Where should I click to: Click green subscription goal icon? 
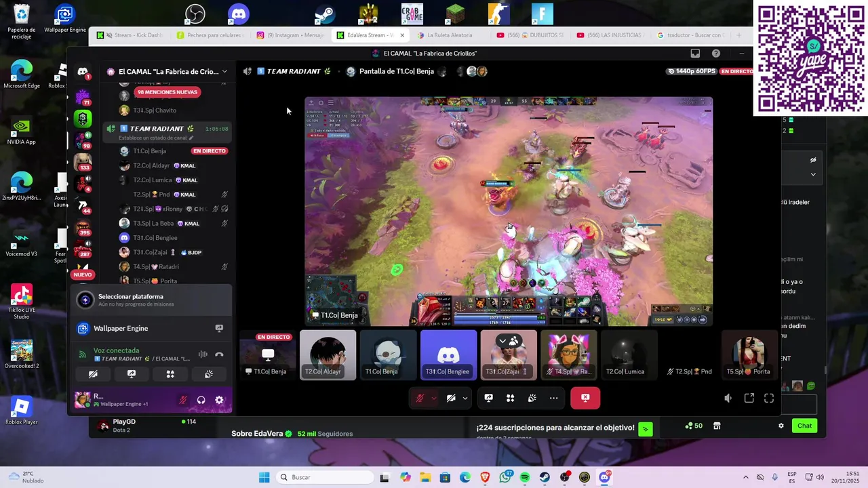point(646,428)
